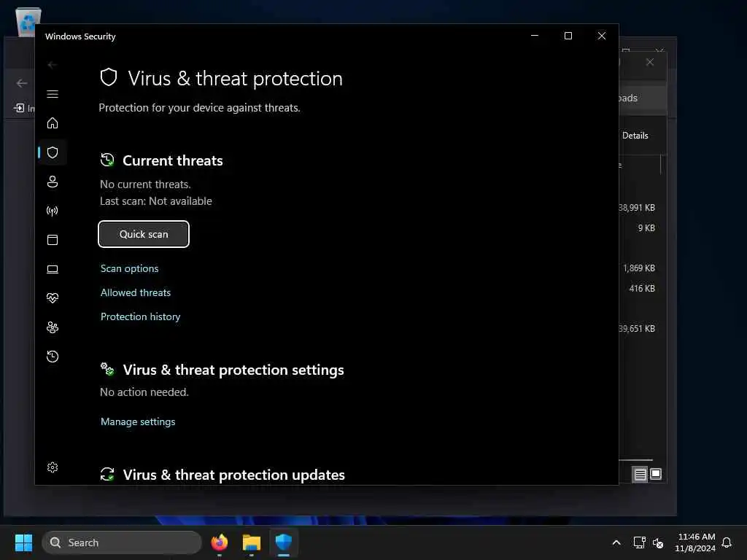Open Manage settings link
Screen dimensions: 747x560
(138, 421)
